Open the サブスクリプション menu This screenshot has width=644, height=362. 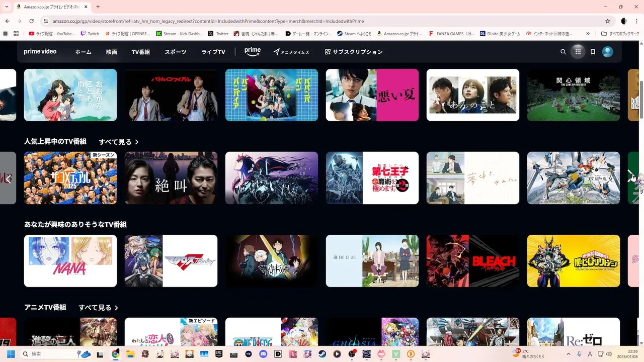354,52
